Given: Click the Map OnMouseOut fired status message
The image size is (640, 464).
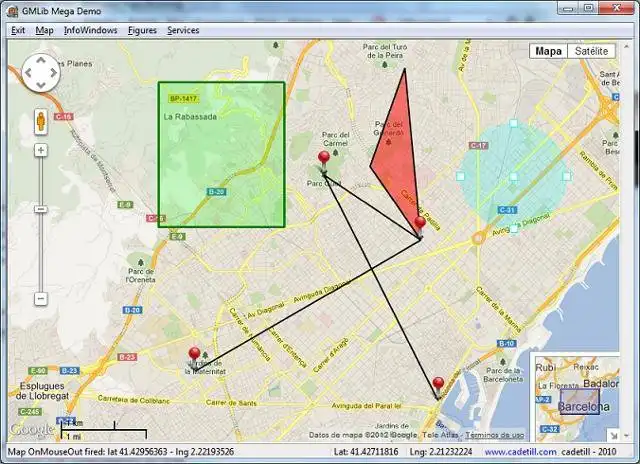Looking at the screenshot, I should pos(121,452).
